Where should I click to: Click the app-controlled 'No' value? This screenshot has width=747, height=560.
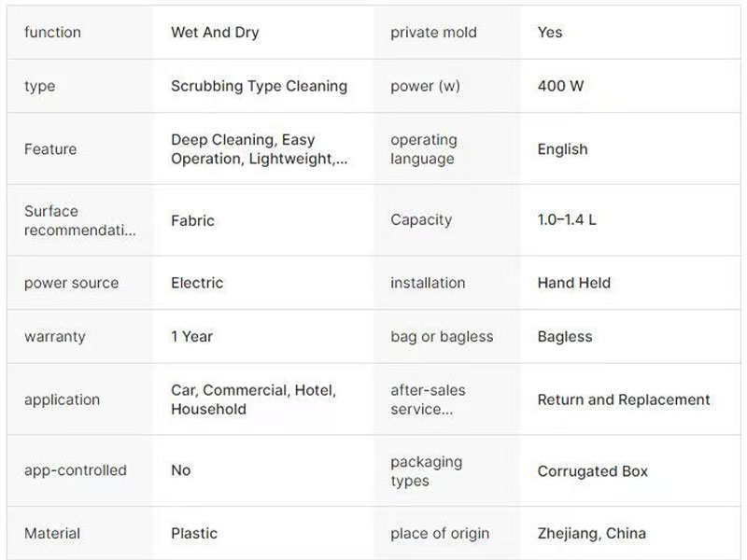coord(180,470)
